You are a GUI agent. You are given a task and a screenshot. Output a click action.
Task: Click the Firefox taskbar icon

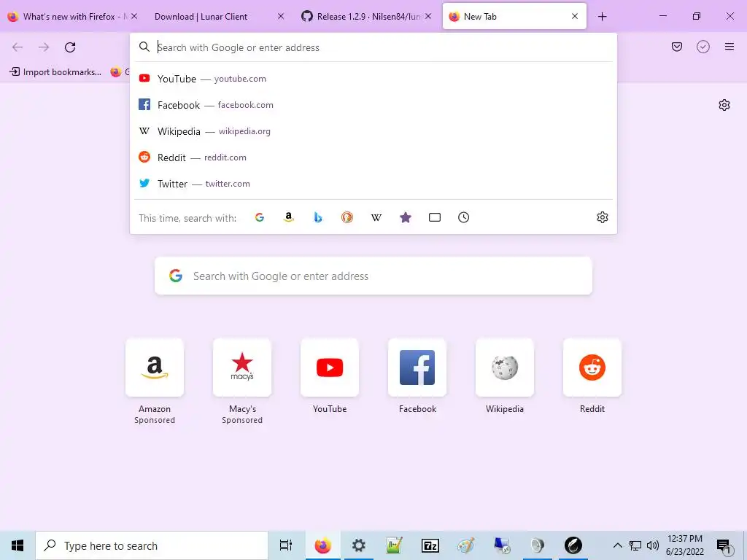tap(322, 545)
